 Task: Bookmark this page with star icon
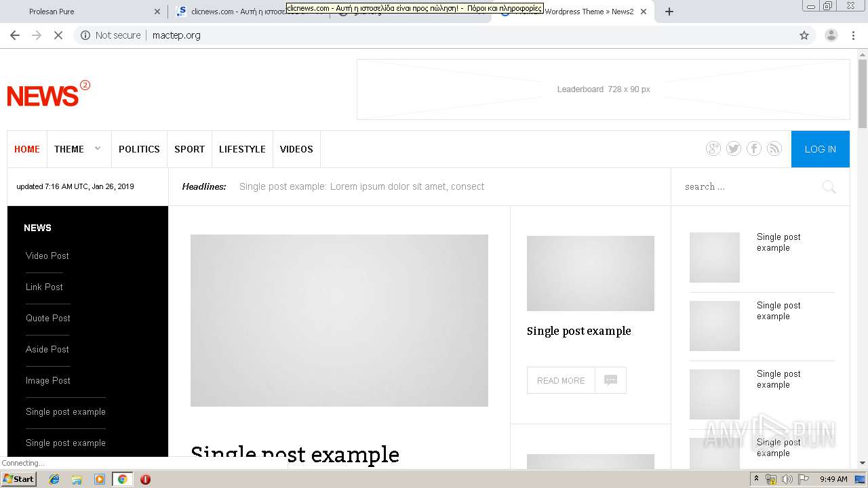pos(804,35)
